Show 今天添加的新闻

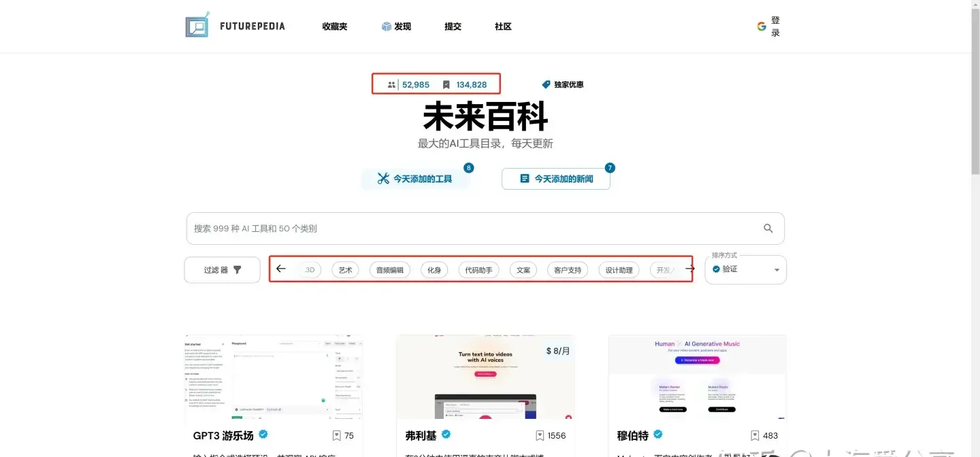556,179
